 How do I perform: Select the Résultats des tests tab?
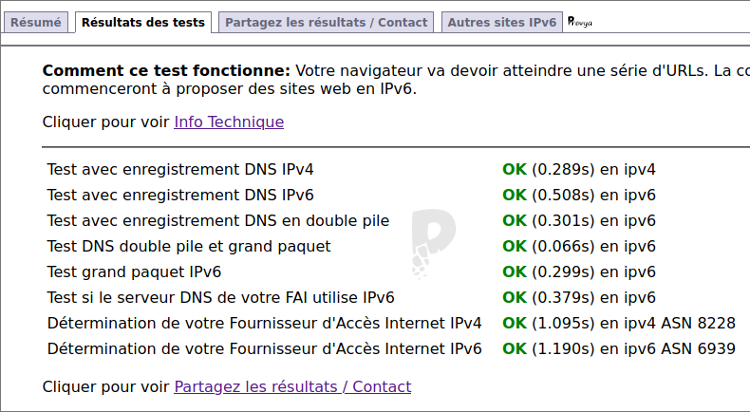tap(143, 22)
